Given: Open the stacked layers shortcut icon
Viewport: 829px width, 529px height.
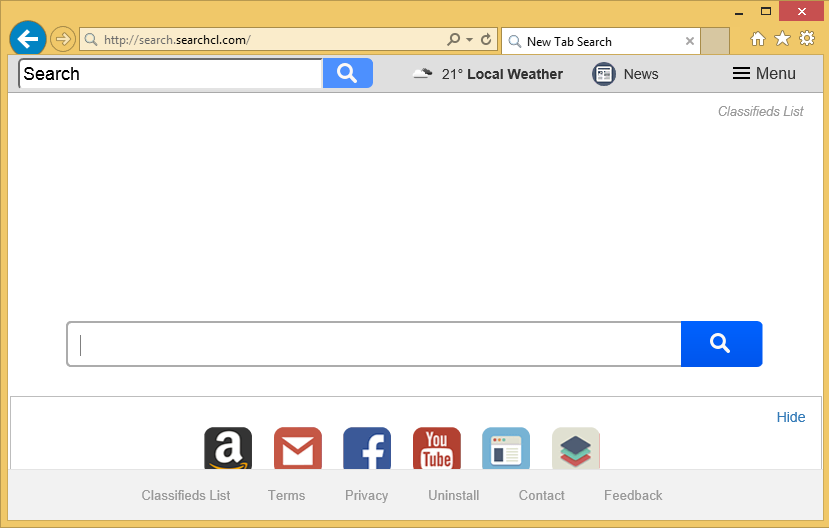Looking at the screenshot, I should click(576, 448).
